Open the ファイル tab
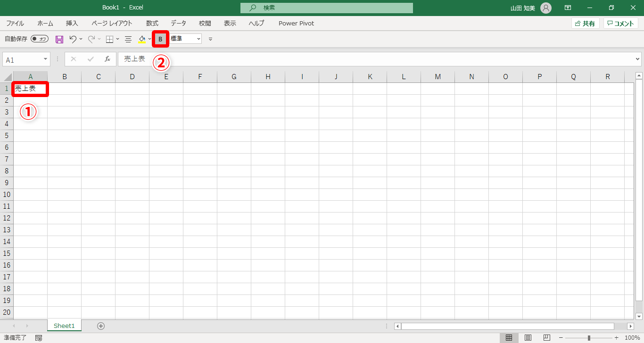This screenshot has height=343, width=644. [15, 24]
